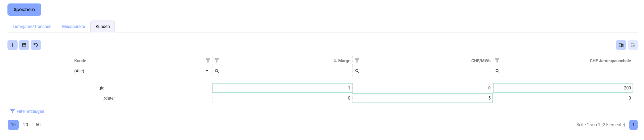Screen dimensions: 644x140
Task: Click the CHF Jahrespauschale cell showing 200
Action: [x=563, y=88]
